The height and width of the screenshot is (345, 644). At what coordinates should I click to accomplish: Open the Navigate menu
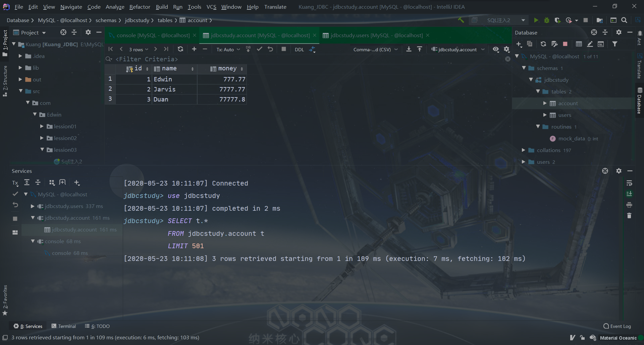click(x=71, y=7)
